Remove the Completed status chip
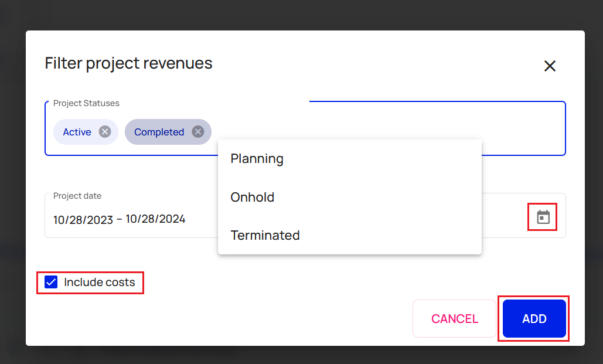This screenshot has width=603, height=364. [x=198, y=132]
